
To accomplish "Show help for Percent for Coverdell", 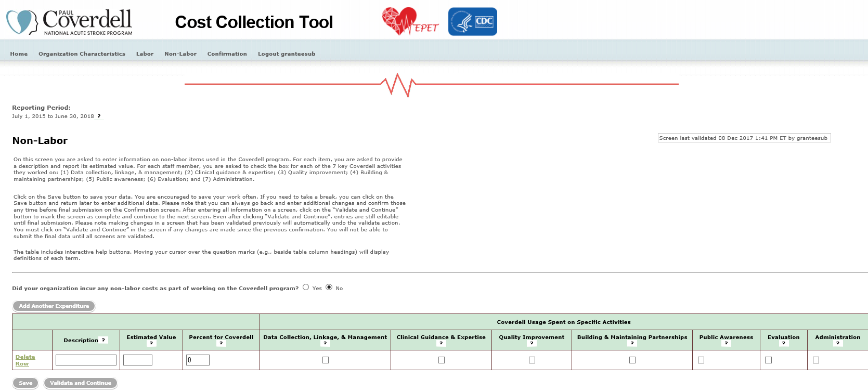I will pos(221,344).
